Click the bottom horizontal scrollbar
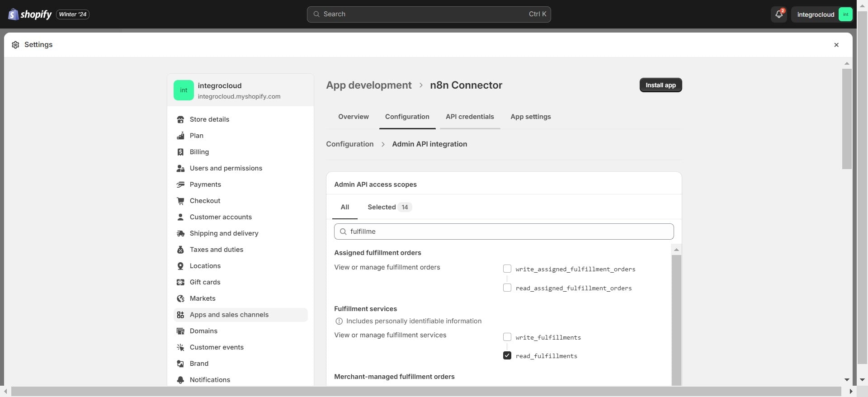Viewport: 868px width, 397px height. (x=426, y=391)
